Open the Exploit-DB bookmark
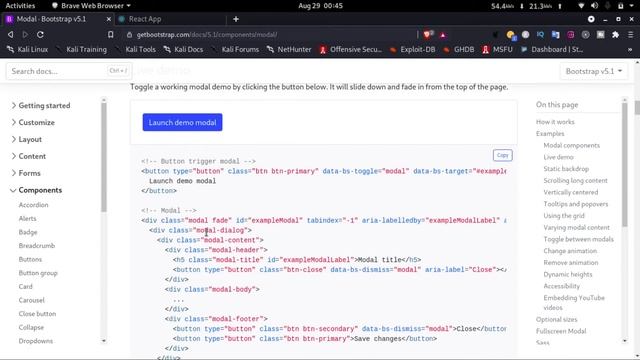Image resolution: width=640 pixels, height=360 pixels. pyautogui.click(x=412, y=49)
